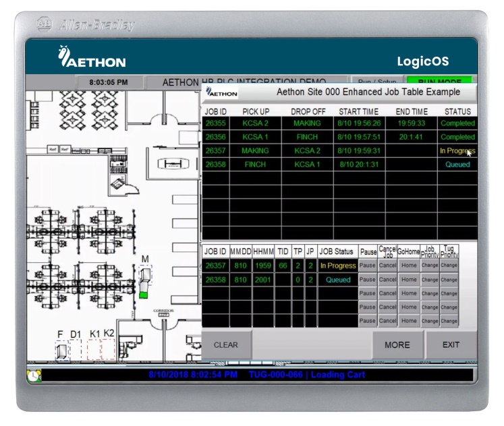Click the alarm clock icon in status bar

tap(34, 375)
